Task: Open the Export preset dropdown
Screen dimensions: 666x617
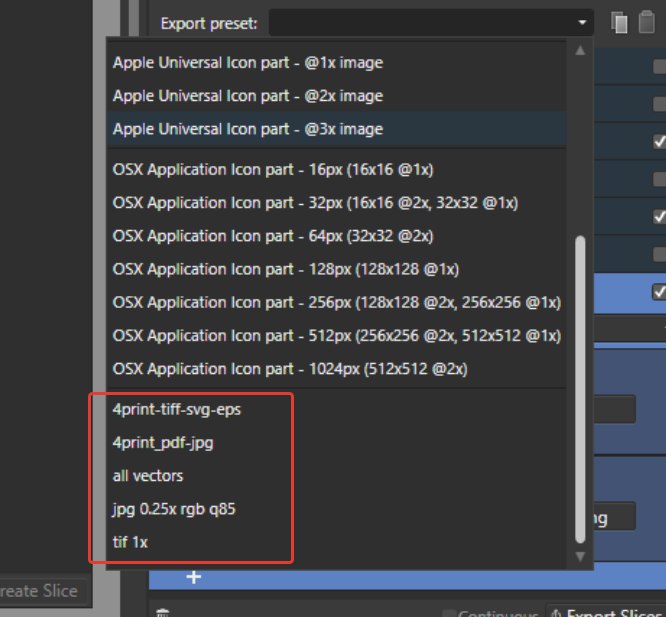Action: click(431, 23)
